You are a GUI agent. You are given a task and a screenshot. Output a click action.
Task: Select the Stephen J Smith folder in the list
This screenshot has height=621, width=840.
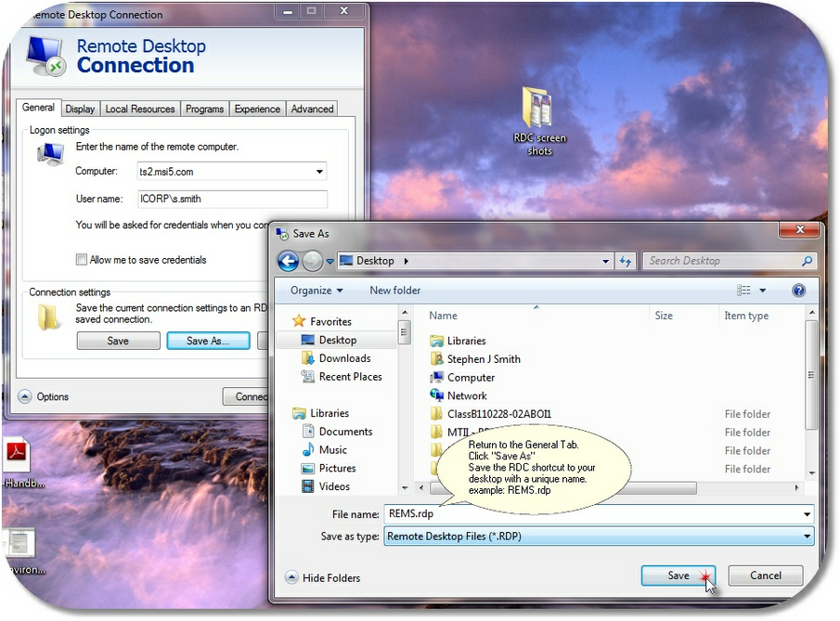[483, 358]
